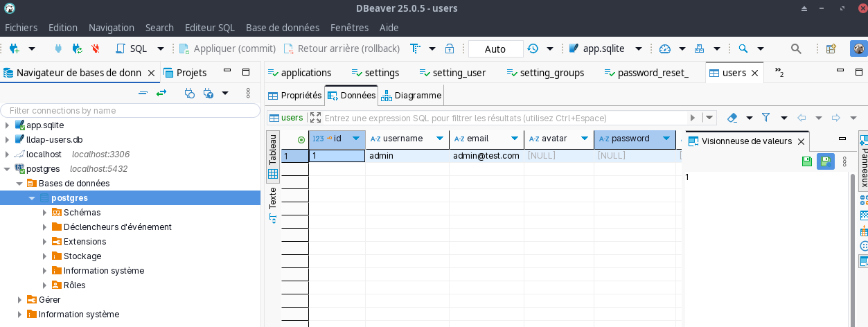This screenshot has height=327, width=868.
Task: Open the SQL editor dropdown arrow
Action: pos(161,48)
